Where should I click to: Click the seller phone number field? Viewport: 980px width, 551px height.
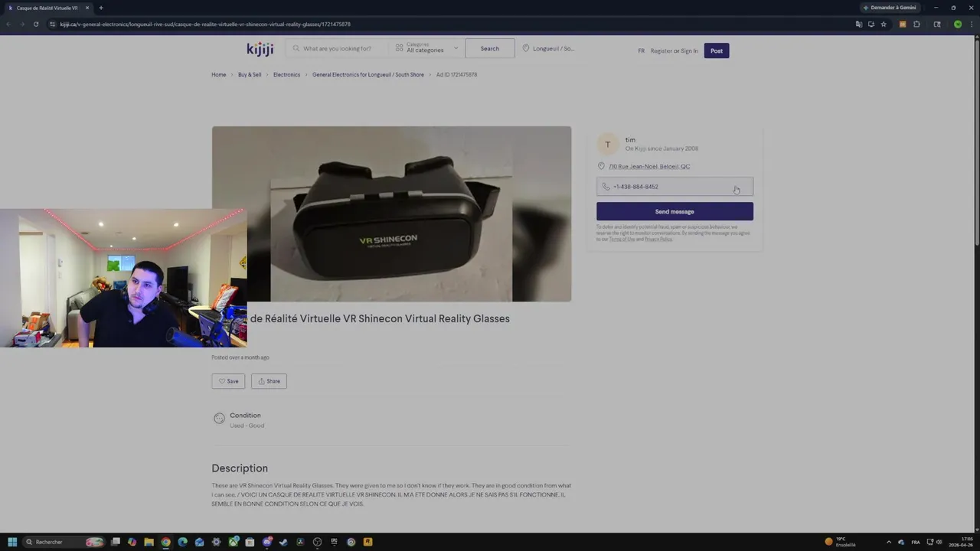click(x=675, y=187)
